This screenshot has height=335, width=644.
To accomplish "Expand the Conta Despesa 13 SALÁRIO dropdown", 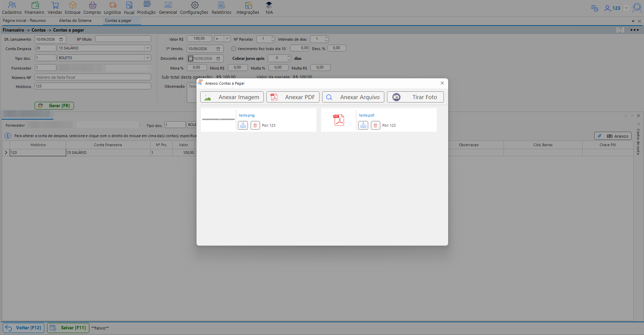I will tap(147, 48).
